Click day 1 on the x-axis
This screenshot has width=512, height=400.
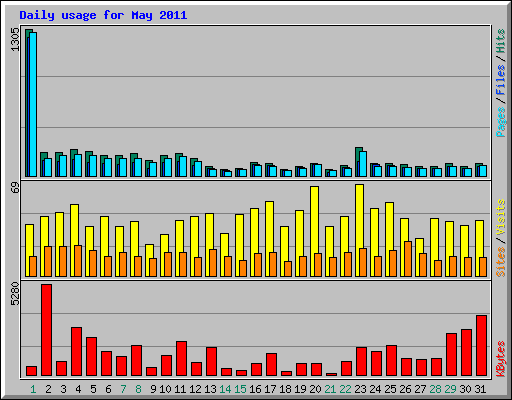point(33,389)
